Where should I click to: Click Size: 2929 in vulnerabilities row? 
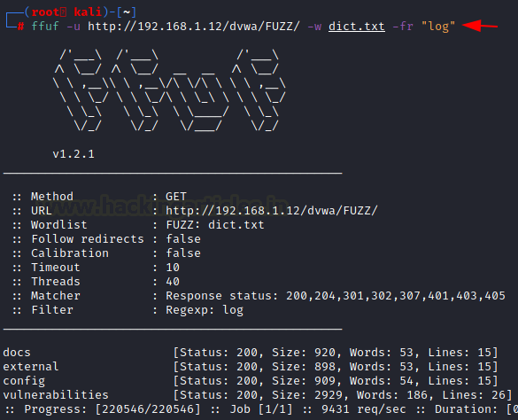click(x=307, y=395)
